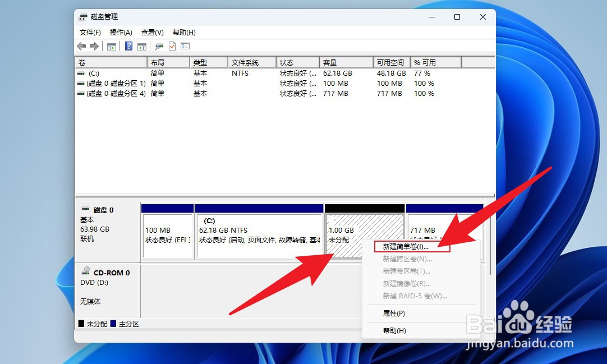Sort by the 可用空间 column header
This screenshot has height=364, width=607.
point(391,62)
